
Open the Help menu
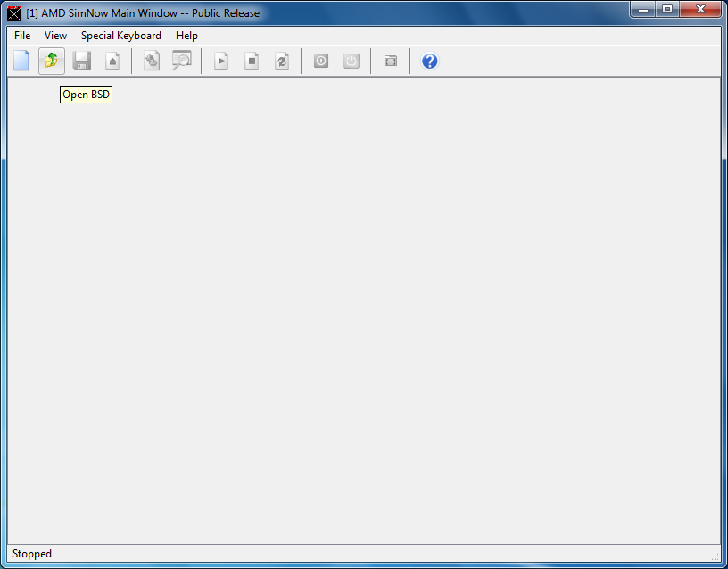tap(186, 36)
